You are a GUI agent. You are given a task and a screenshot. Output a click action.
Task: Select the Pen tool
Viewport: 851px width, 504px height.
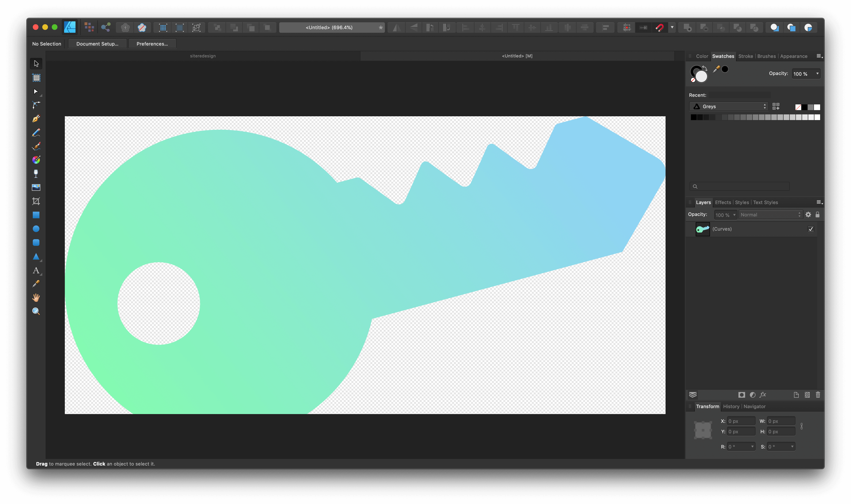[36, 119]
